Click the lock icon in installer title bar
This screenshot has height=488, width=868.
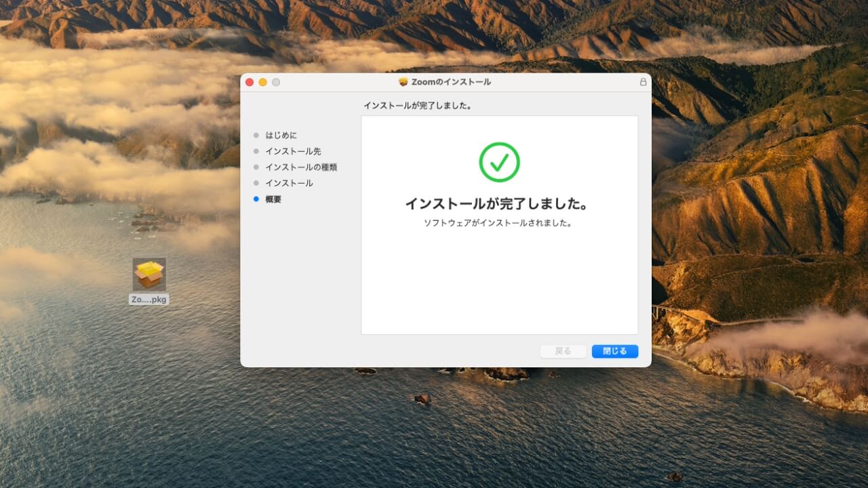point(643,82)
